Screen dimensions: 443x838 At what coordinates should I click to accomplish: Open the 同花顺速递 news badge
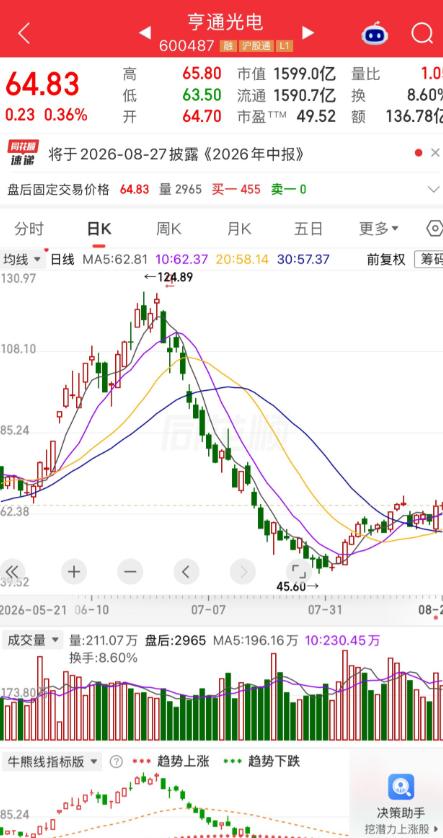(21, 153)
